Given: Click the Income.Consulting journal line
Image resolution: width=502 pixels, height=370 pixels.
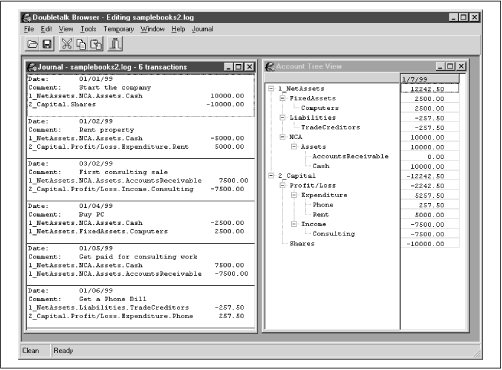Looking at the screenshot, I should [136, 189].
